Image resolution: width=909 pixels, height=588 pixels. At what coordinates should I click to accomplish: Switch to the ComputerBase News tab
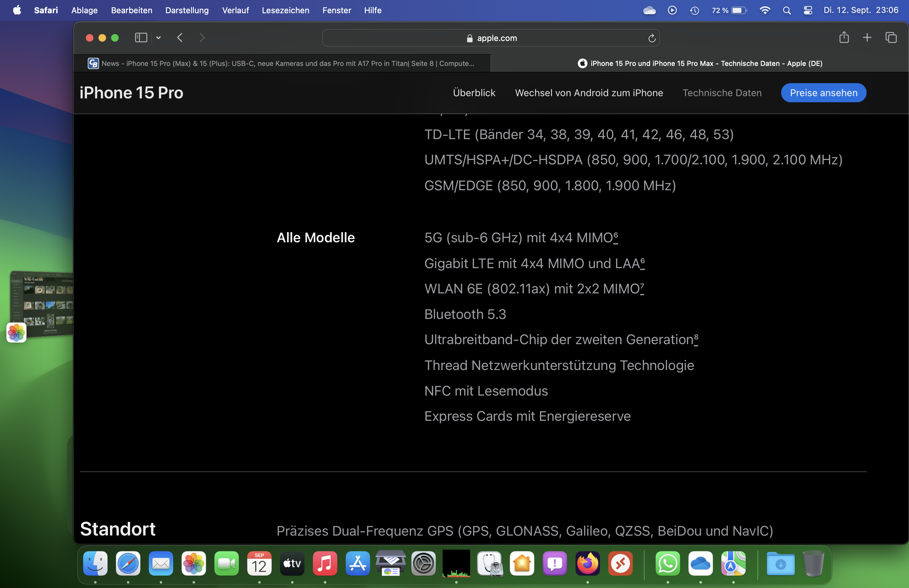coord(282,63)
